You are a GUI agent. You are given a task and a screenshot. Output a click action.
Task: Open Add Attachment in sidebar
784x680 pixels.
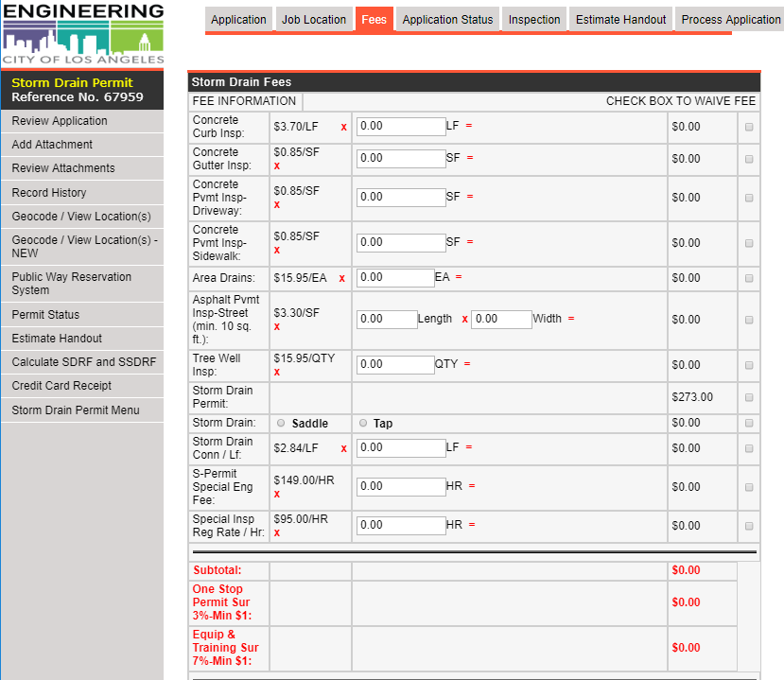(82, 145)
